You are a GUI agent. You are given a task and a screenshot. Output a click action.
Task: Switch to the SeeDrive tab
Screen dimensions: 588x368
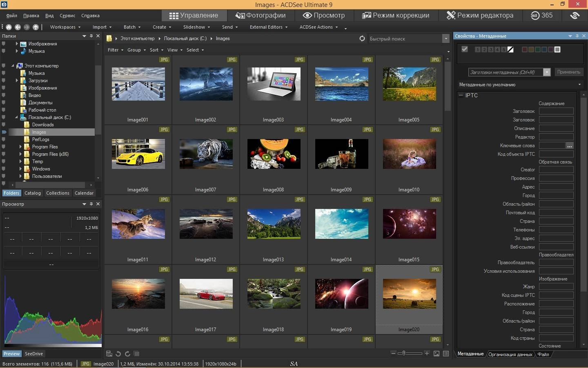click(33, 354)
